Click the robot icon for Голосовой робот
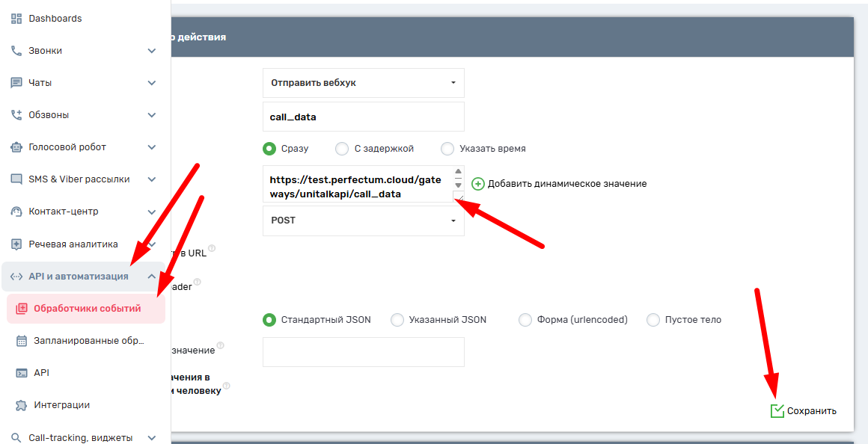The image size is (868, 444). click(x=16, y=147)
